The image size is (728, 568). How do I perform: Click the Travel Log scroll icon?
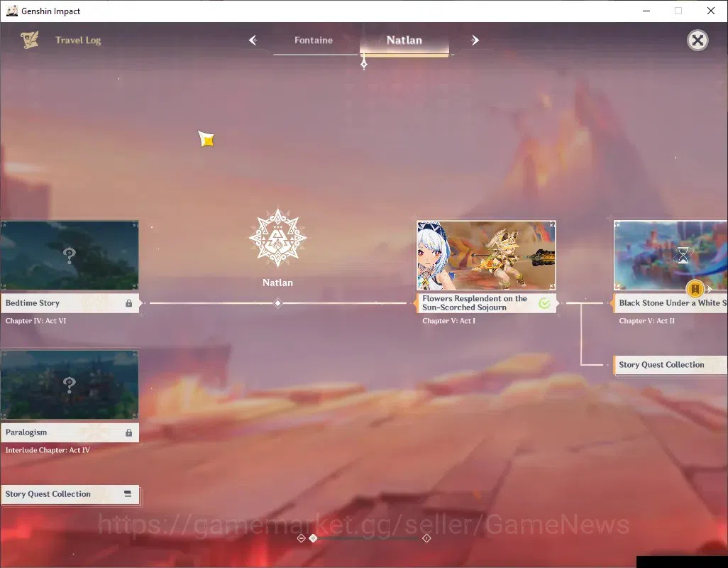pos(30,40)
